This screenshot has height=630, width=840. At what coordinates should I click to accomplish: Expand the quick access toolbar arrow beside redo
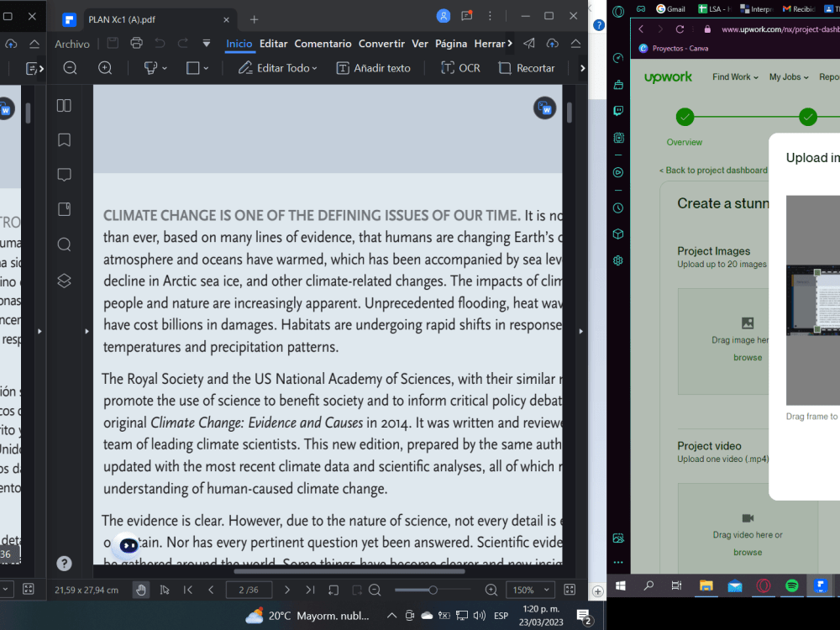[207, 44]
